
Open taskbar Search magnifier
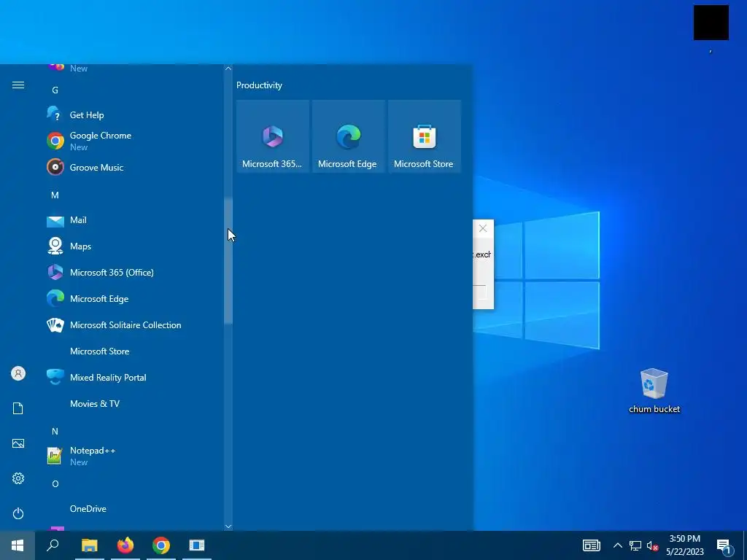pos(53,545)
